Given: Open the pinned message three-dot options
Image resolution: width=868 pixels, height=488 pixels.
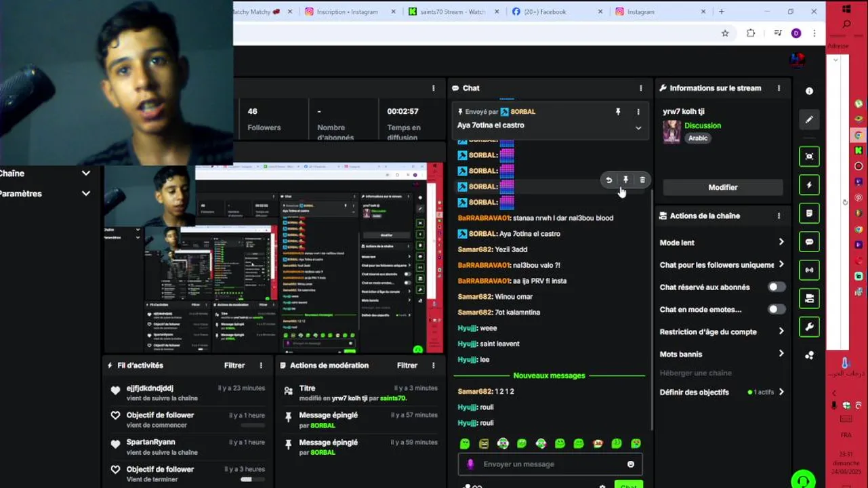Looking at the screenshot, I should pos(638,112).
